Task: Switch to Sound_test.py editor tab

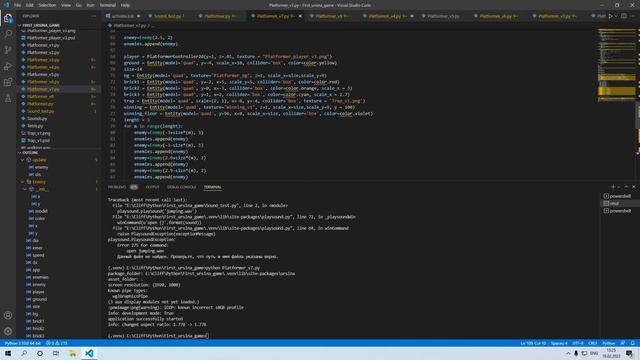Action: (x=169, y=16)
